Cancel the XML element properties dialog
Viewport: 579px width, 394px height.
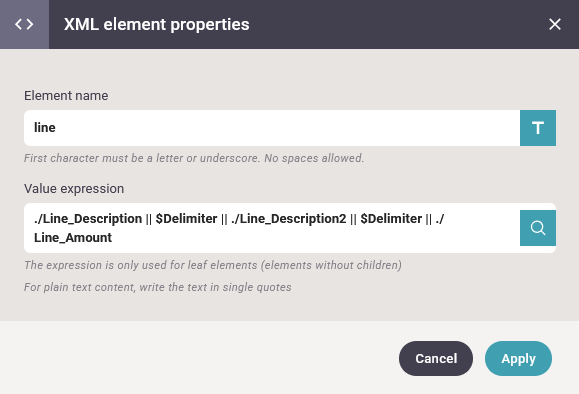coord(436,358)
